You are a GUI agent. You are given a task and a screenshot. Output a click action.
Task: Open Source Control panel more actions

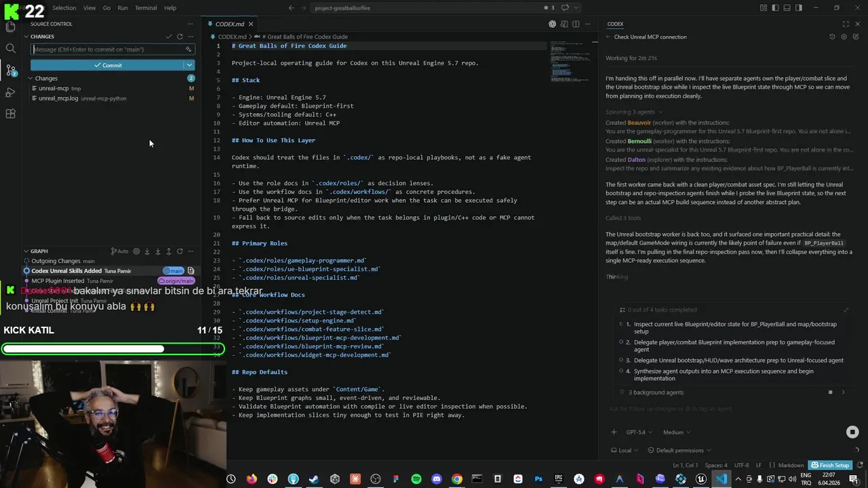tap(191, 24)
